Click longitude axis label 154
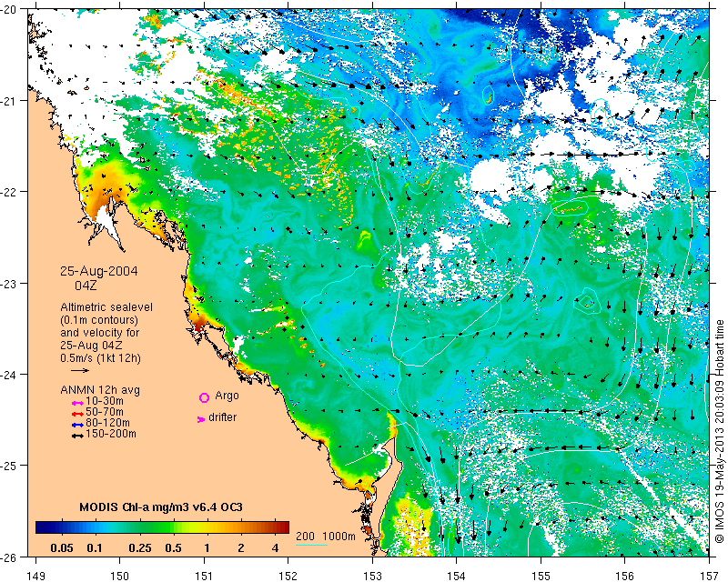Image resolution: width=728 pixels, height=582 pixels. 457,576
